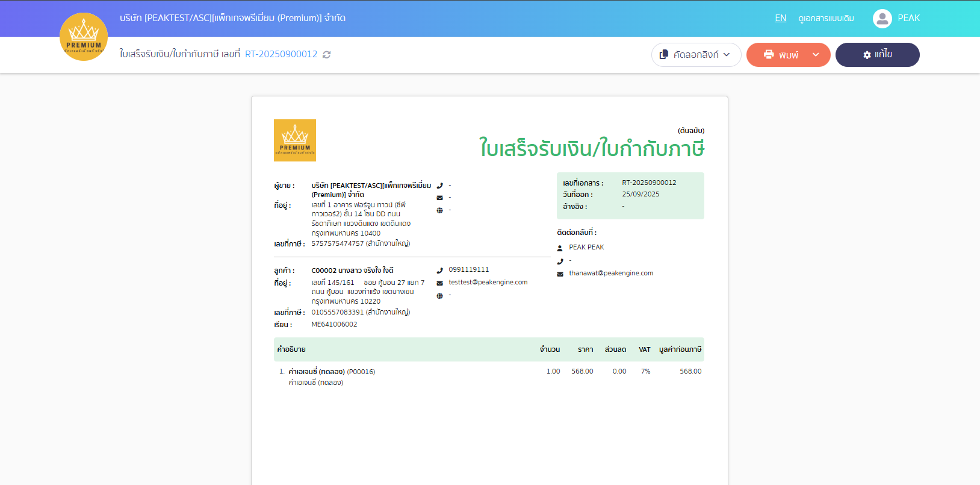Screen dimensions: 980x485
Task: Click the customer phone icon
Action: (439, 271)
